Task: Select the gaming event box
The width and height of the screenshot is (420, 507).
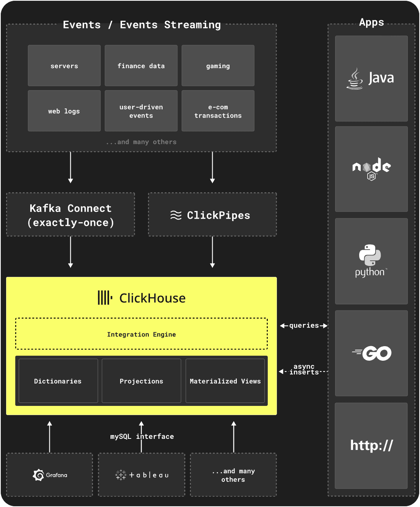Action: point(218,65)
